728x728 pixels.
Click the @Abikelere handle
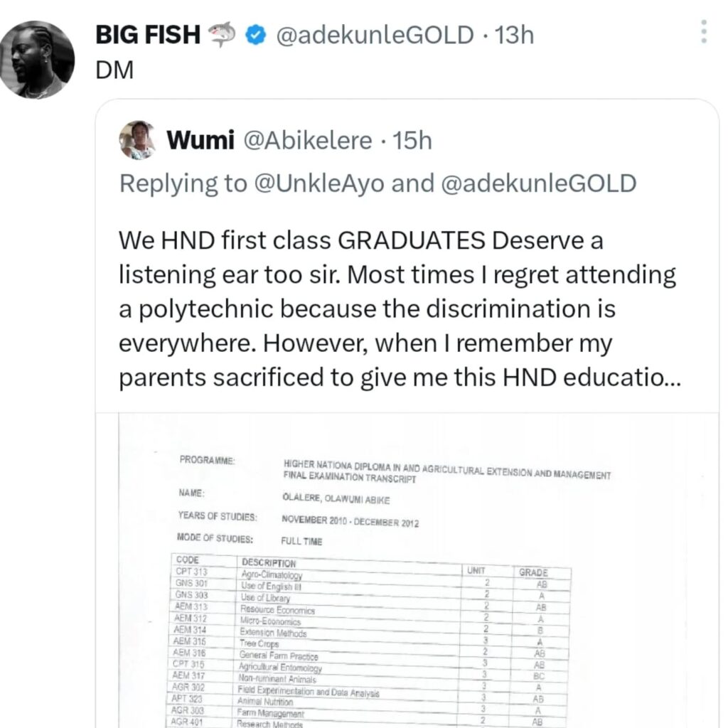click(x=307, y=141)
